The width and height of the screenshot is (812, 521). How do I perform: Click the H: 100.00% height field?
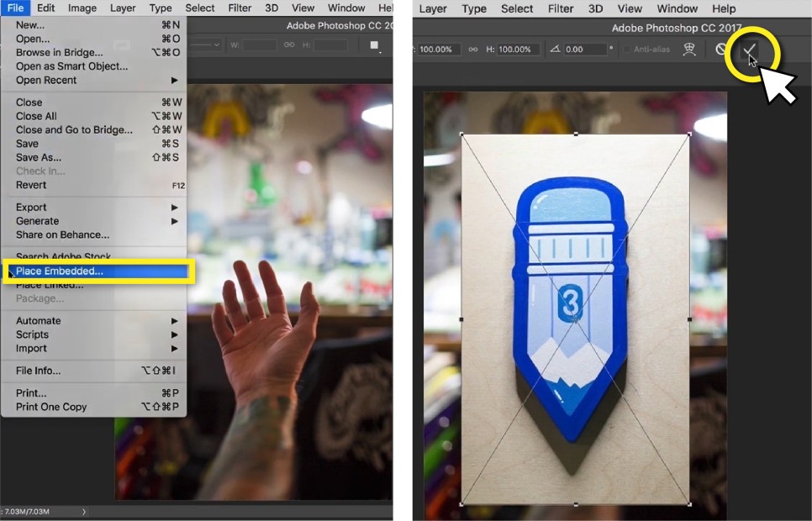[519, 50]
